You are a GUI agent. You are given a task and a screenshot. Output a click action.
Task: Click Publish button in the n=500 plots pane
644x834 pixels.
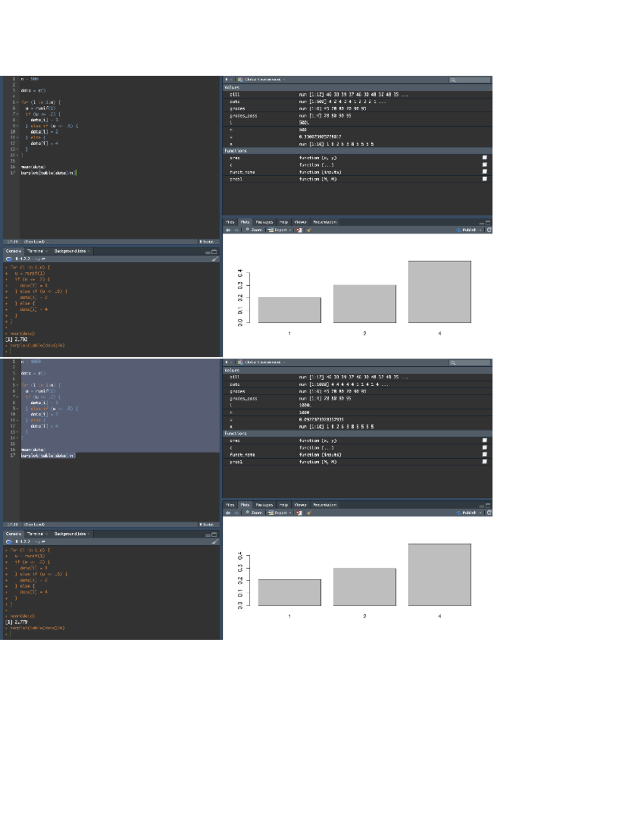468,230
